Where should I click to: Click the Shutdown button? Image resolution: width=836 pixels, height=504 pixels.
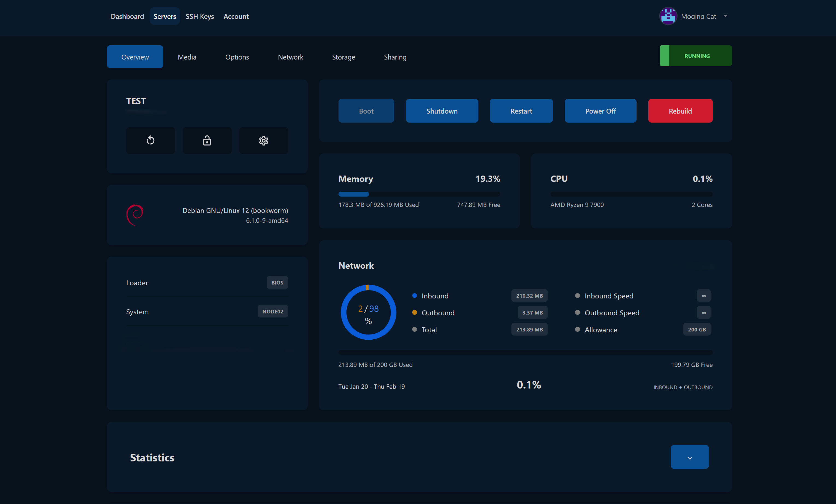[442, 111]
